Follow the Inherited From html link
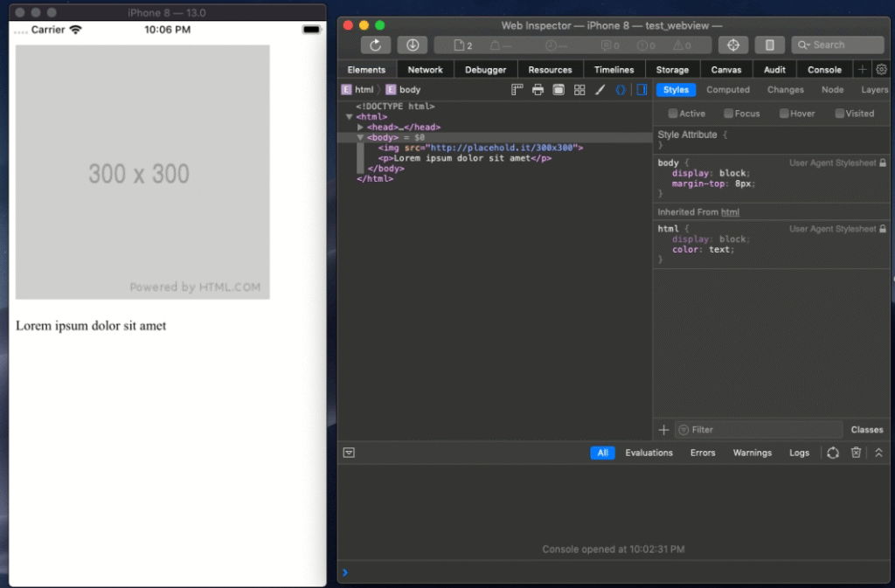 tap(730, 212)
